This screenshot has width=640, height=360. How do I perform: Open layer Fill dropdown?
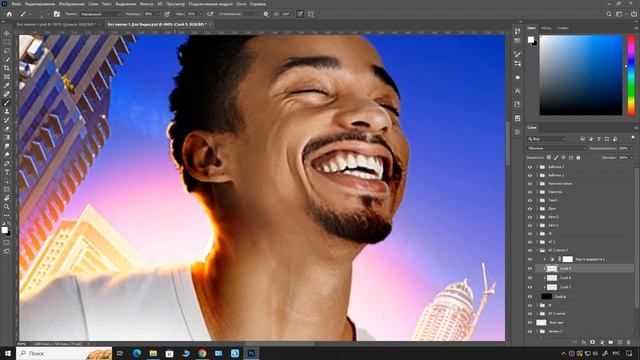(x=631, y=157)
